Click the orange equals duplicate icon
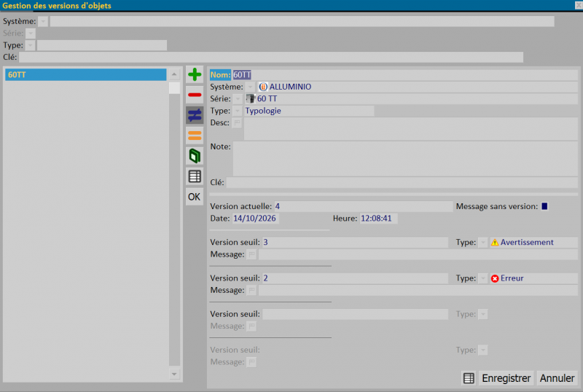The width and height of the screenshot is (583, 392). [195, 136]
